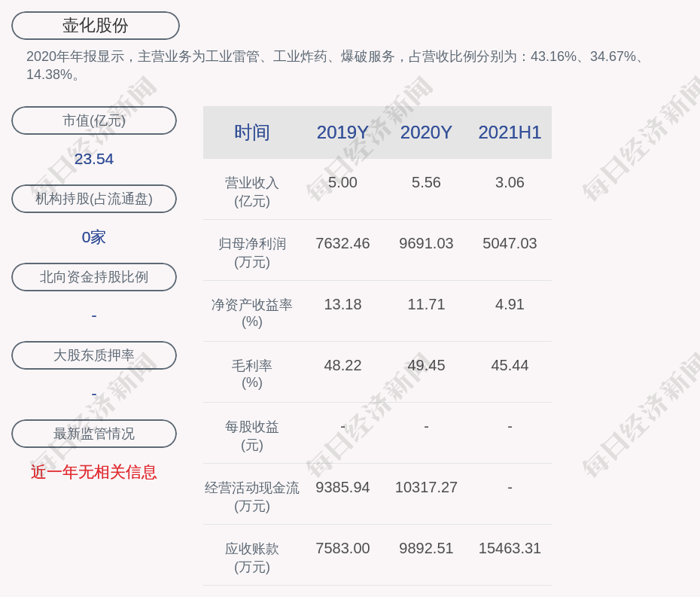Click the 2020年年报显示 description paragraph
Viewport: 700px width, 597px height.
(x=335, y=65)
